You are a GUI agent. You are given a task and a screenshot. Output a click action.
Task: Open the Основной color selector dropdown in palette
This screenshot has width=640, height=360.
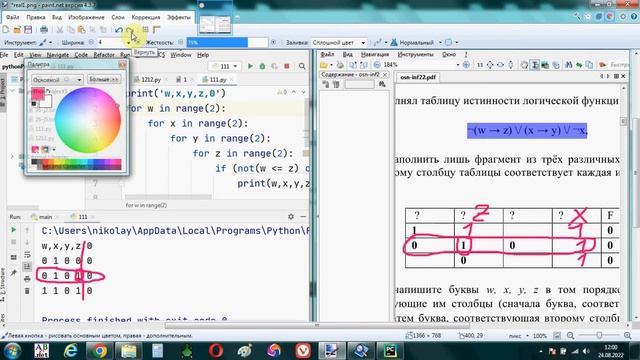point(58,80)
